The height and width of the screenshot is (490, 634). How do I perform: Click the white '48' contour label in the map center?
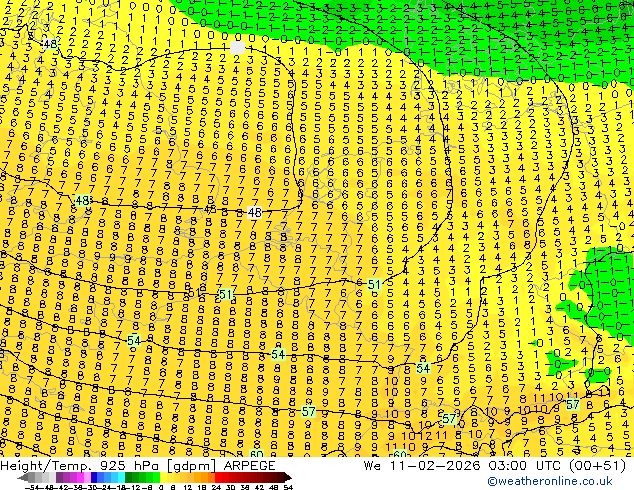coord(254,212)
